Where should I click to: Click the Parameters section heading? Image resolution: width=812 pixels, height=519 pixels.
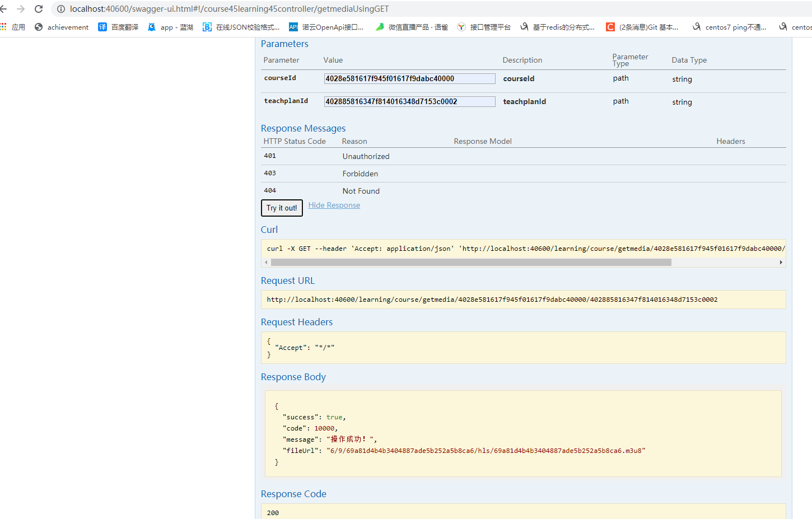(284, 44)
